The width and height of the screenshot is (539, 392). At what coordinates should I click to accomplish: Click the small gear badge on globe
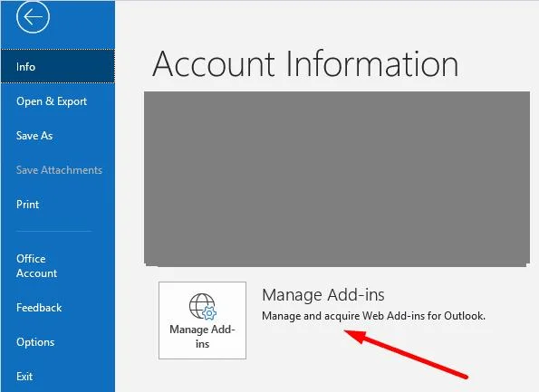209,313
